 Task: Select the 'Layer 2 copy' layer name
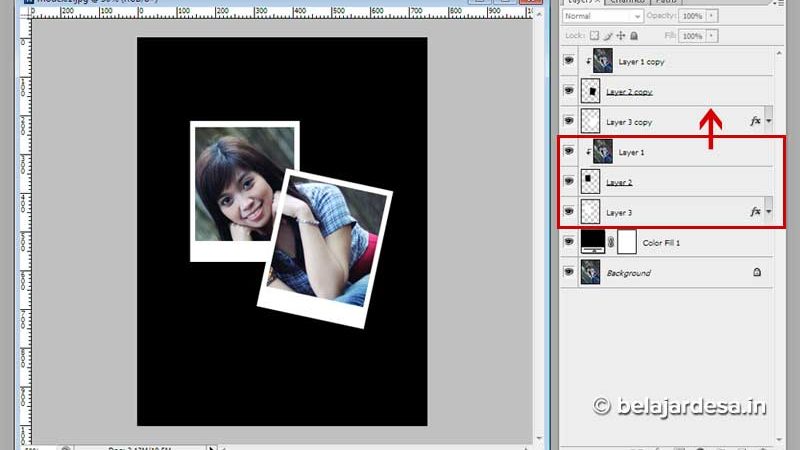coord(629,92)
